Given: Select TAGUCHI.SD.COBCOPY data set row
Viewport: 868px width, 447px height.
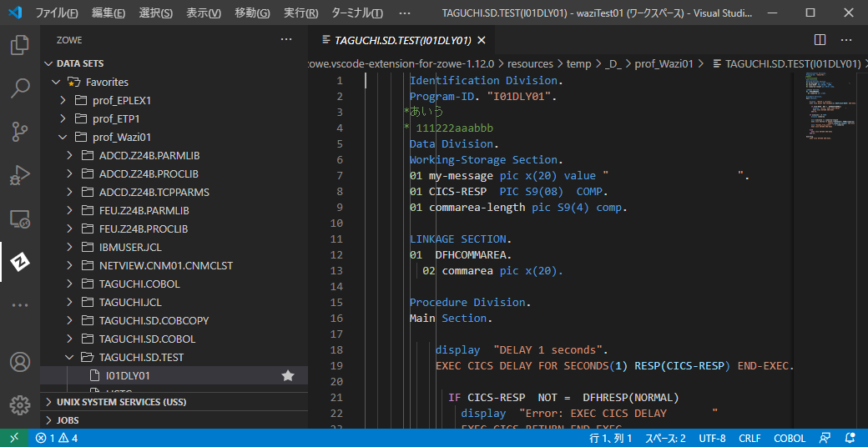Looking at the screenshot, I should pyautogui.click(x=174, y=320).
